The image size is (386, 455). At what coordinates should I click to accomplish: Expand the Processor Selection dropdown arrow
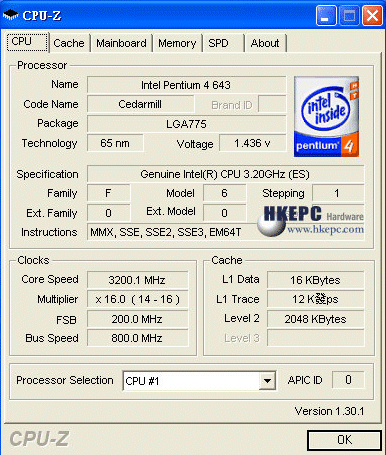267,380
